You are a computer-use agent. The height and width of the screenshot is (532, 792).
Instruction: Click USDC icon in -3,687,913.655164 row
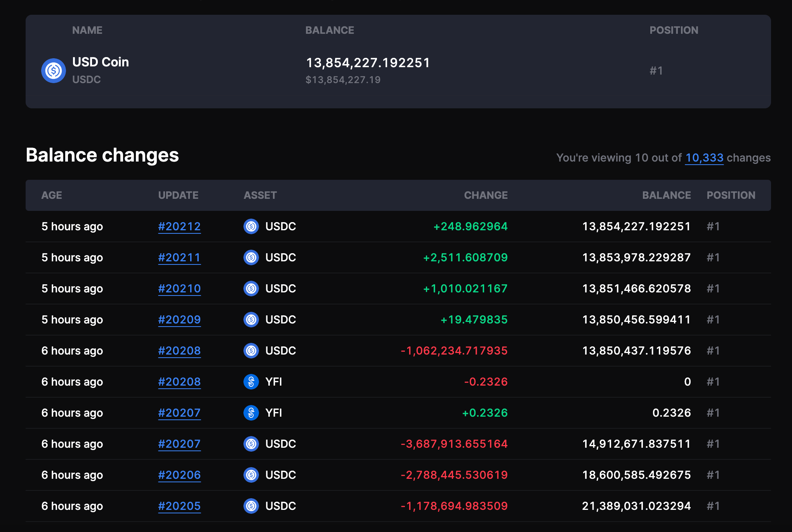pos(251,444)
